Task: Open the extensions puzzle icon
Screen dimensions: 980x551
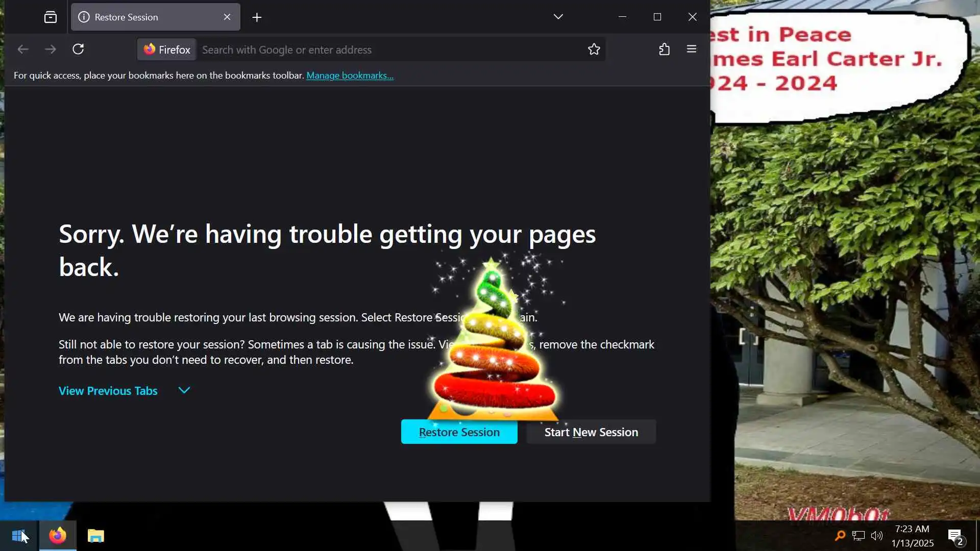Action: (x=664, y=49)
